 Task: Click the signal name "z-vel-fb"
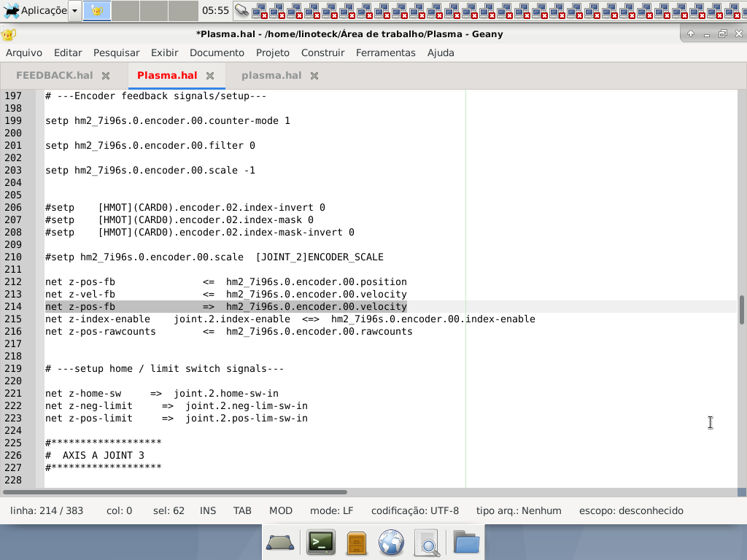coord(92,295)
